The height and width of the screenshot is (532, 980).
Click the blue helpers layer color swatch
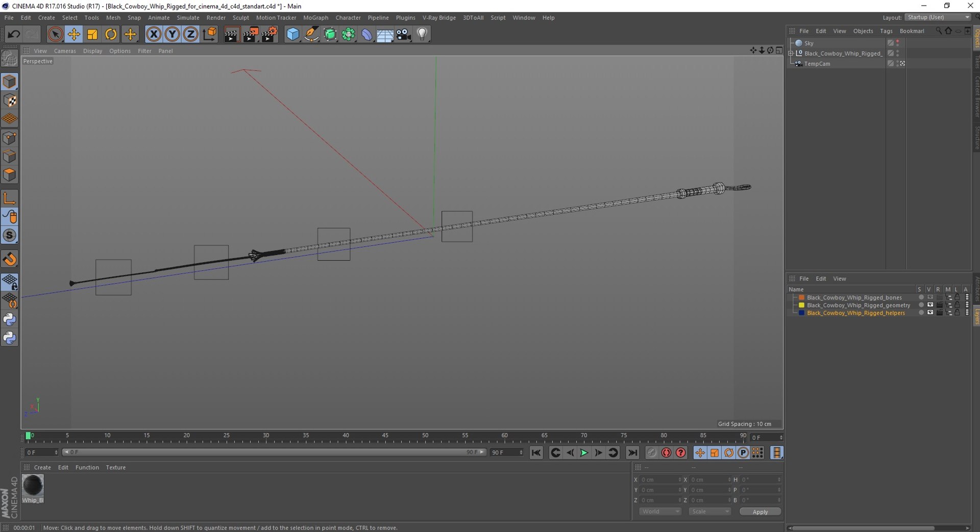click(x=801, y=313)
